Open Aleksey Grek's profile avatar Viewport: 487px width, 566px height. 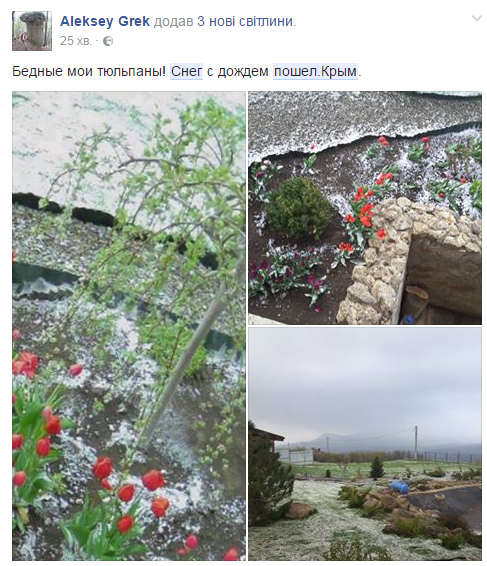(x=32, y=31)
